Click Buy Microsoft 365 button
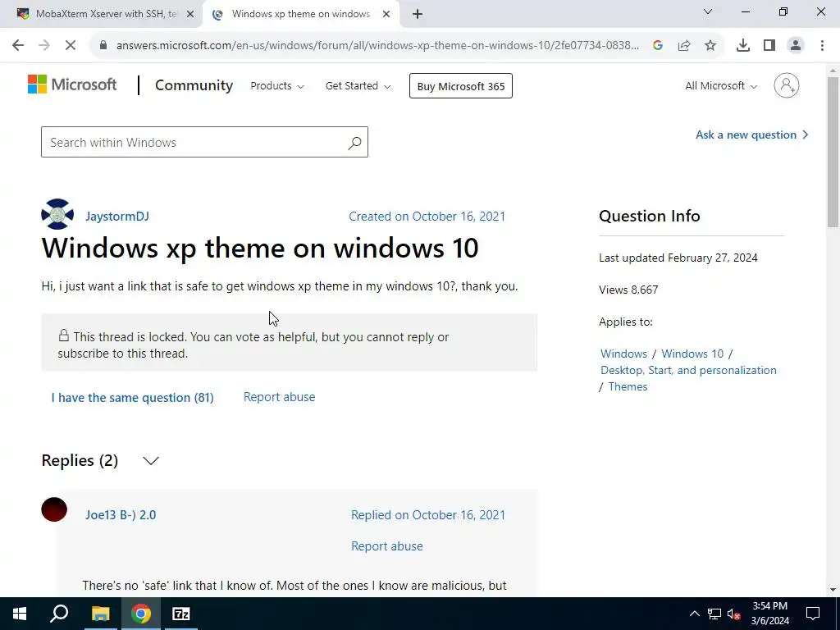Screen dimensions: 840x630 461,86
